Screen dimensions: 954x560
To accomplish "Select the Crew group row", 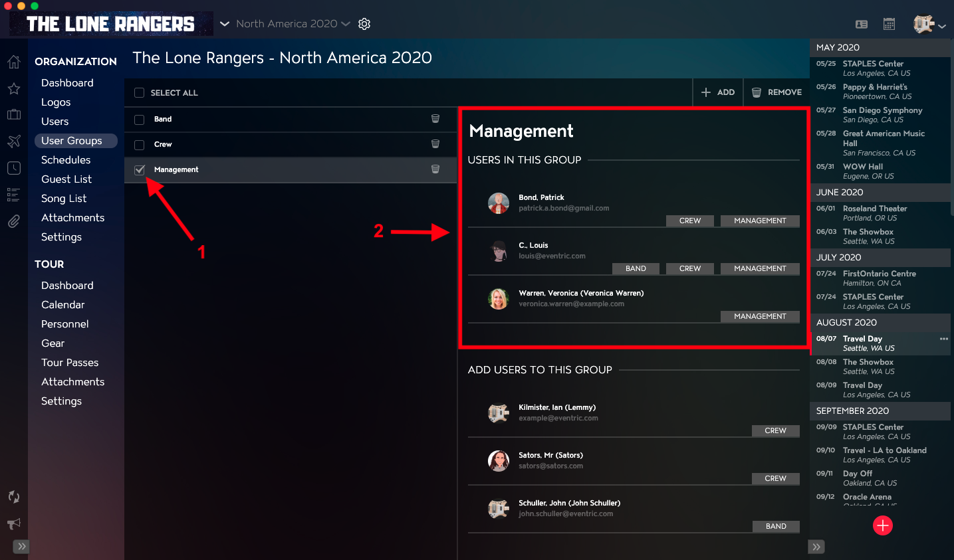I will pyautogui.click(x=291, y=145).
